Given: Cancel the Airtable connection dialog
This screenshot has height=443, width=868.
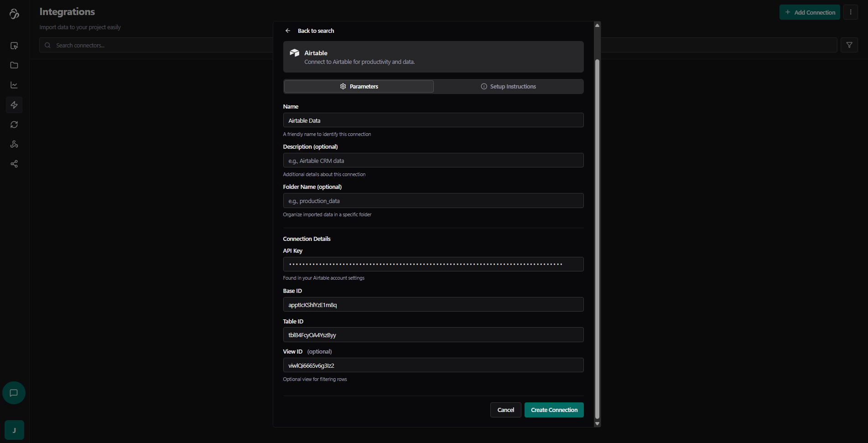Looking at the screenshot, I should click(505, 410).
